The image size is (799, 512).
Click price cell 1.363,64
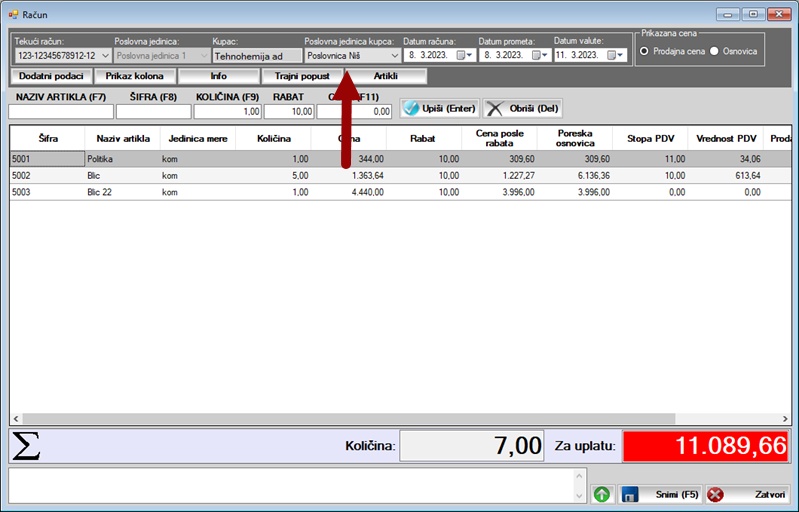coord(349,176)
